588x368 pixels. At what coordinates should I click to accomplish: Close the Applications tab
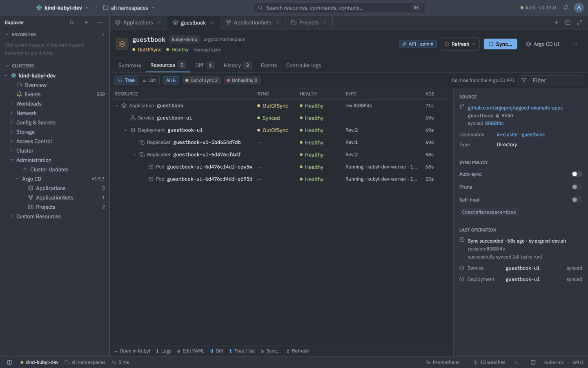(159, 22)
